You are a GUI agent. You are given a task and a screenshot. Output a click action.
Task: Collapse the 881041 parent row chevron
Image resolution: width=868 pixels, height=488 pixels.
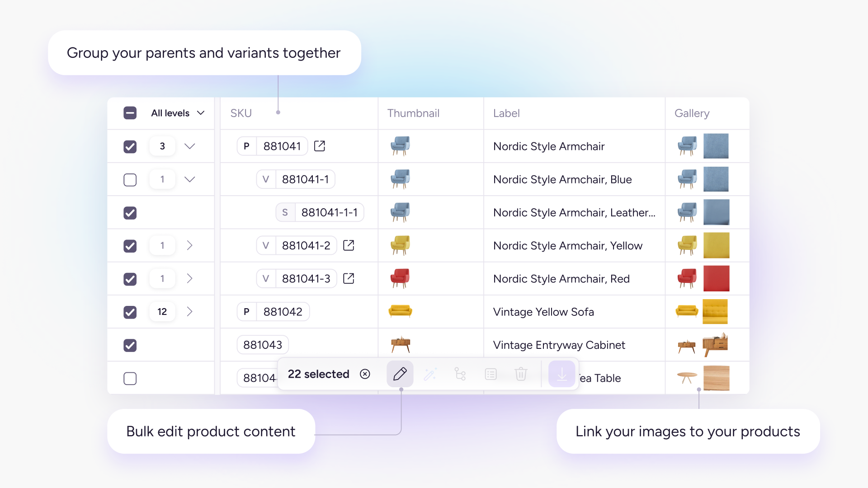click(190, 146)
